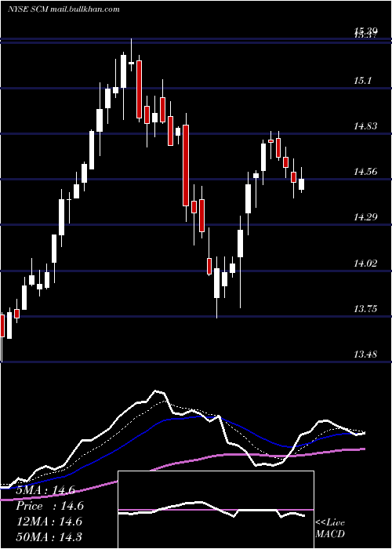Image resolution: width=392 pixels, height=549 pixels.
Task: Click the 15.1 price level label
Action: [x=362, y=81]
